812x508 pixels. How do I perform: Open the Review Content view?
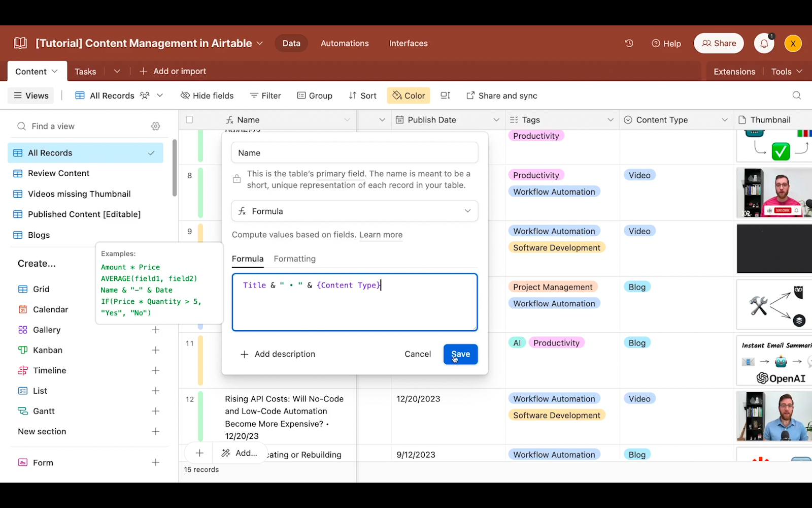85,173
